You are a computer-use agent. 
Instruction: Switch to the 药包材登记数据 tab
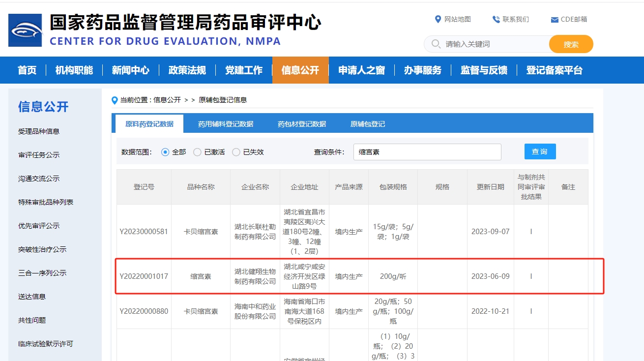pos(301,124)
